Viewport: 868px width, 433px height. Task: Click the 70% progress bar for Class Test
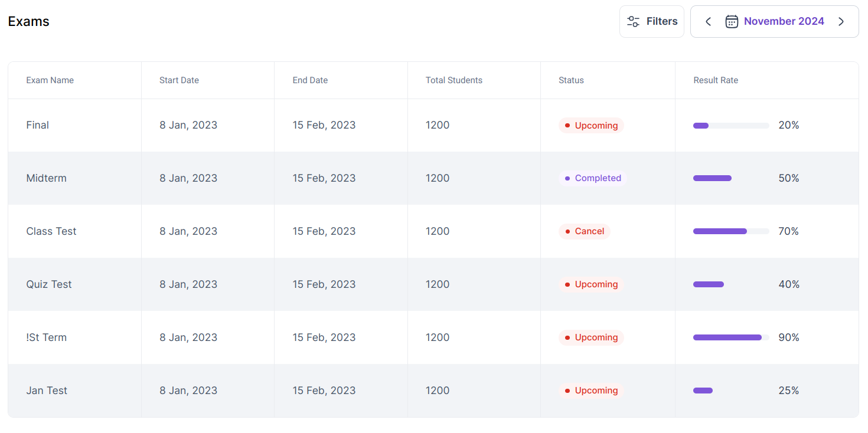point(731,231)
